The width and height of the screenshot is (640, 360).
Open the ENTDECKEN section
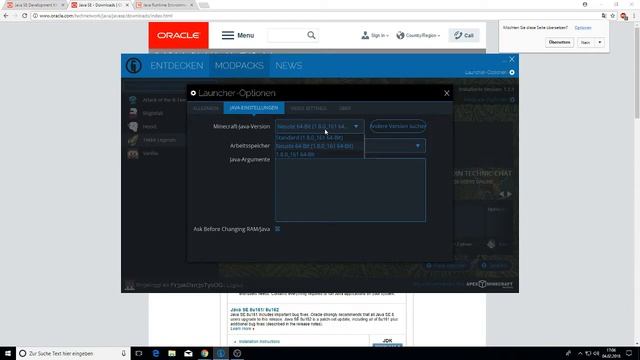[x=177, y=66]
